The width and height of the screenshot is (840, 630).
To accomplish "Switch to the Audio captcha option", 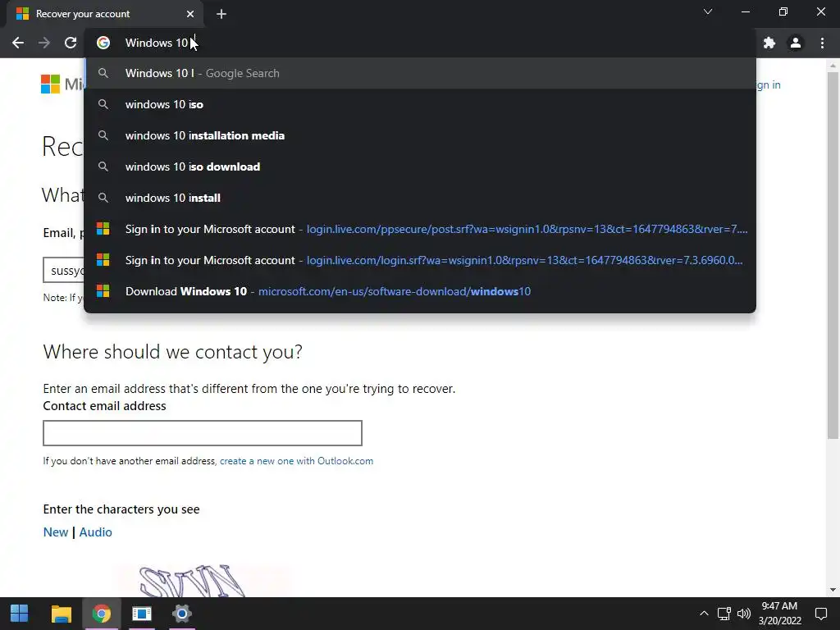I will click(95, 532).
